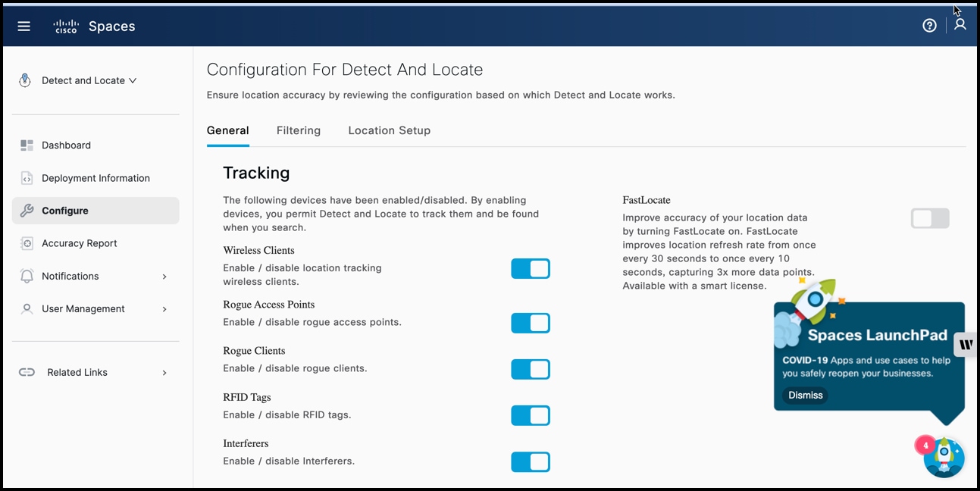Toggle Rogue Clients switch off
980x491 pixels.
click(x=531, y=370)
